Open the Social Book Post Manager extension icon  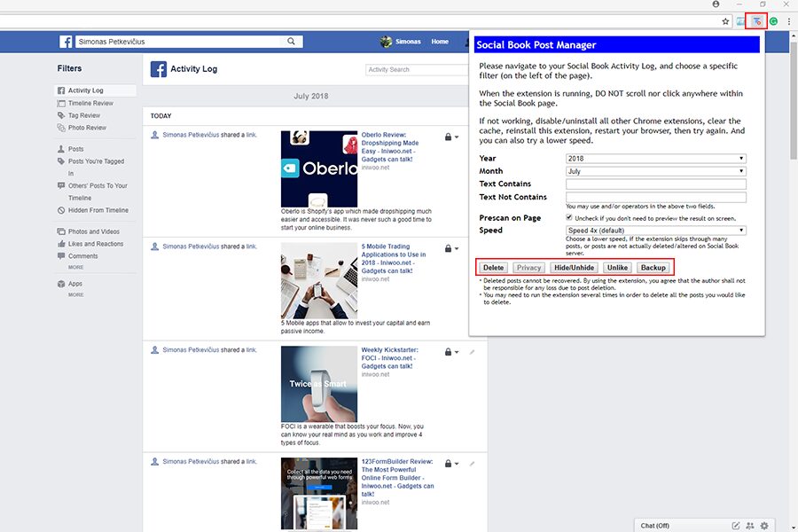[x=756, y=21]
